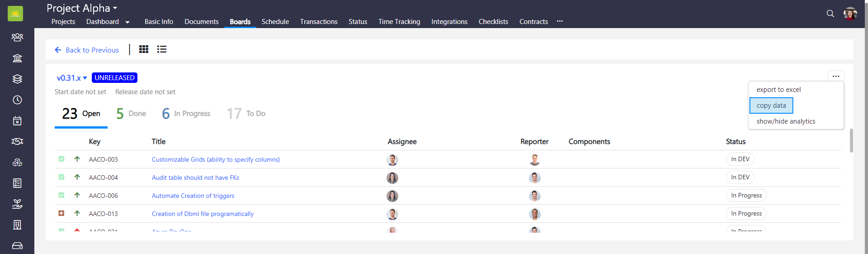Click the vertical scrollbar thumb

point(851,140)
